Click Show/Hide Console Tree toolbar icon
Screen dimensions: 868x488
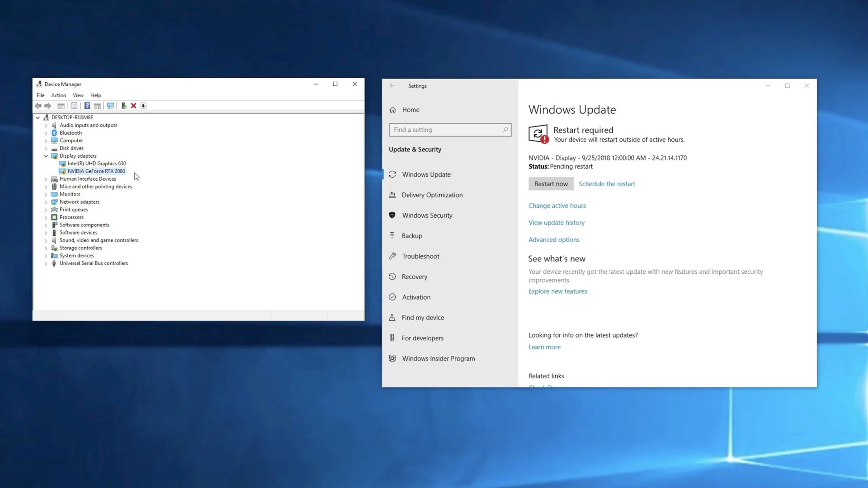click(61, 106)
